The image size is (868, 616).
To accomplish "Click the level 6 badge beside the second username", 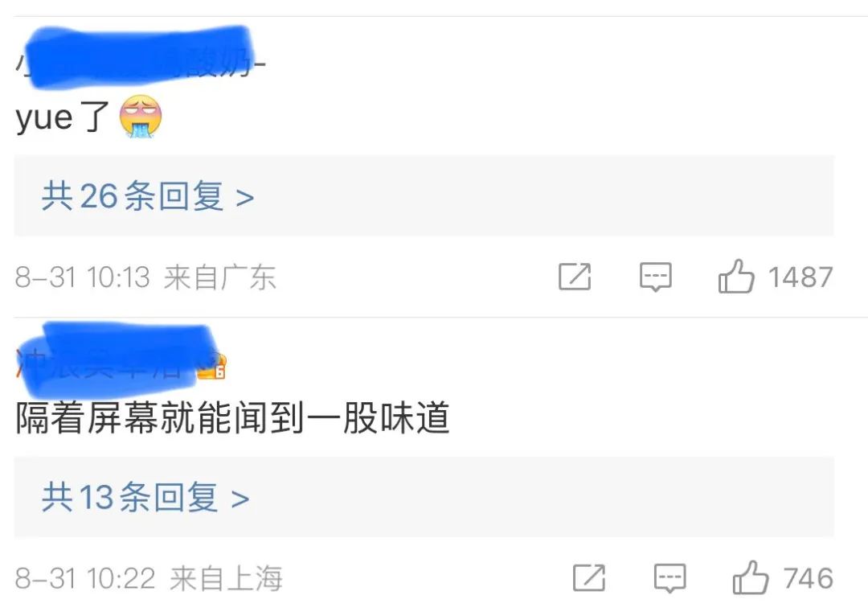I will point(213,367).
